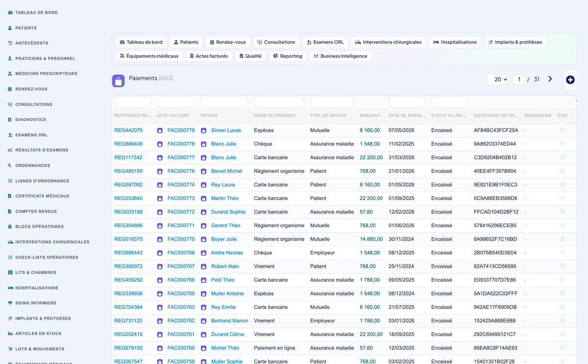
Task: Open the Actes facturés top shortcut
Action: 209,56
